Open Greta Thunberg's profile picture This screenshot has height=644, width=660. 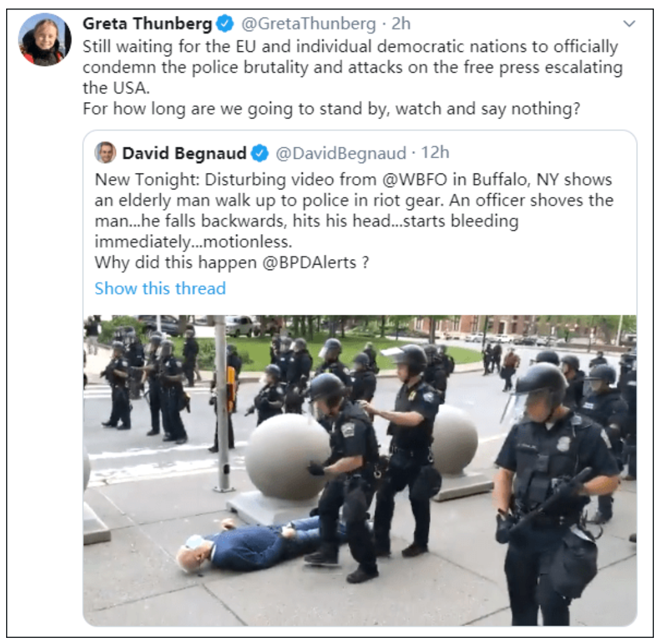pos(45,40)
